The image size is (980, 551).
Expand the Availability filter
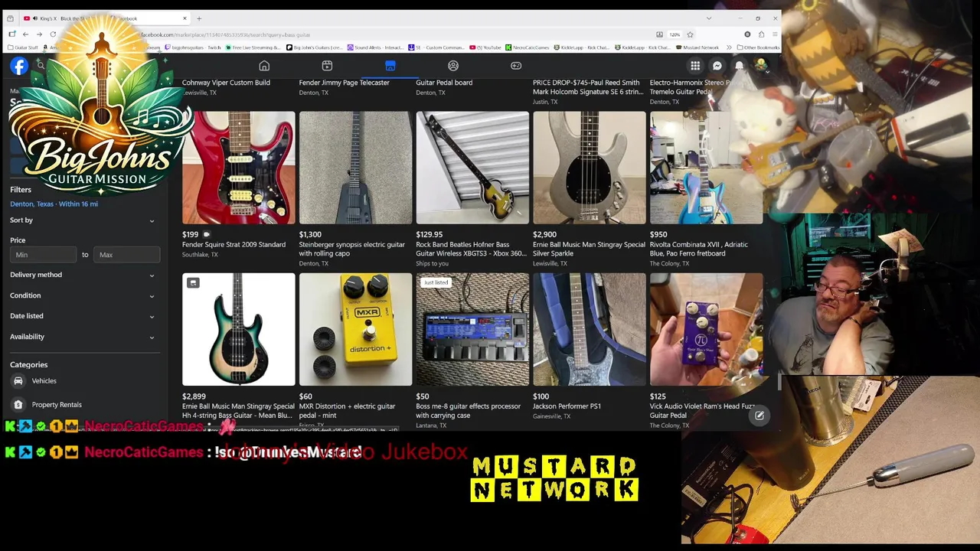[83, 337]
